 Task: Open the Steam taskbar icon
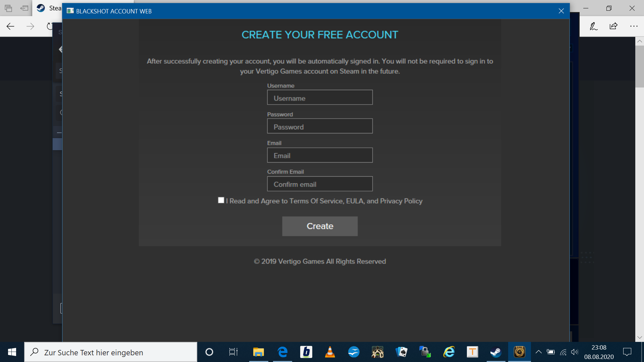point(496,352)
